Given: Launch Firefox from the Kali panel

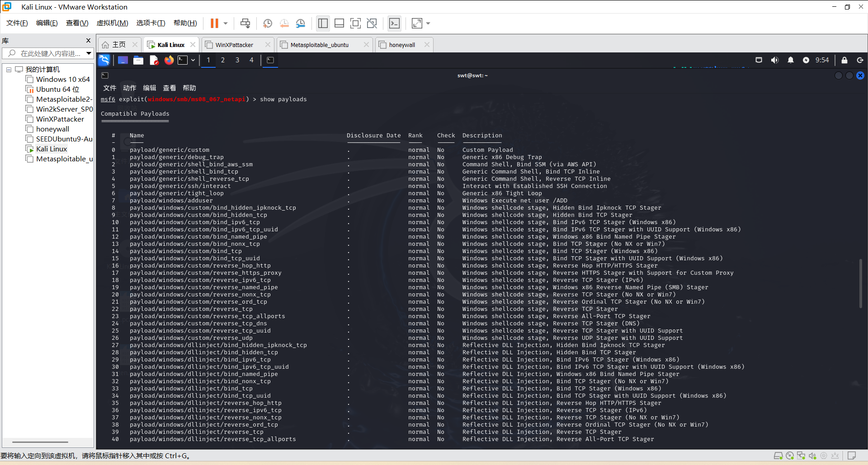Looking at the screenshot, I should point(169,60).
